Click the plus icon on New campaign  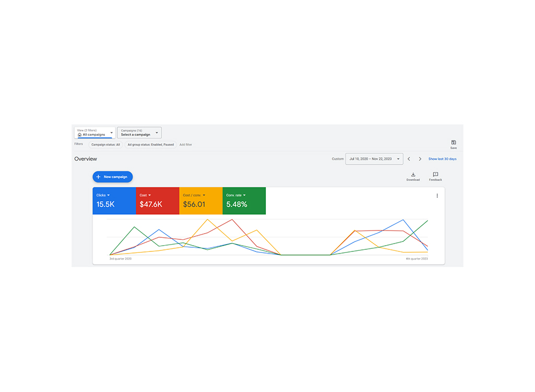98,177
